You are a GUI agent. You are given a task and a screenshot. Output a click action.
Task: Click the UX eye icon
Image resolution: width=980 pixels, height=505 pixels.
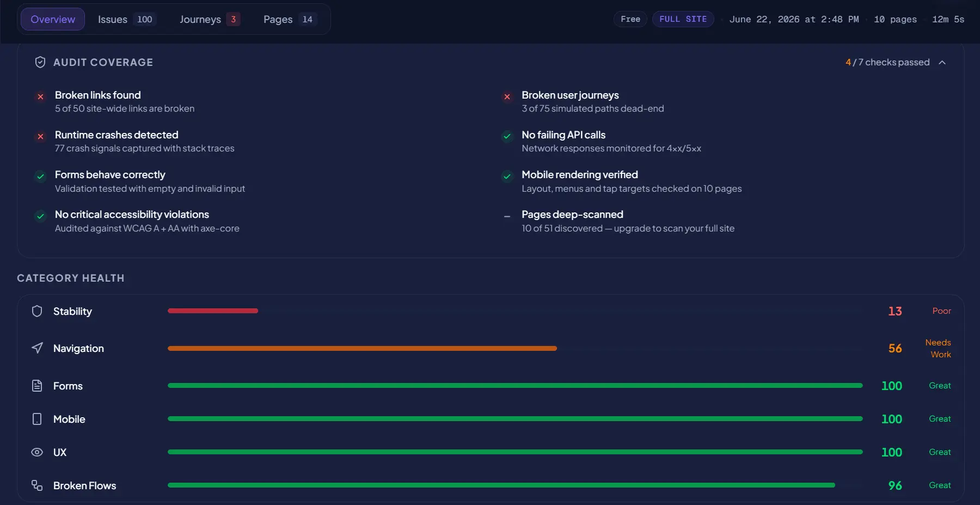37,452
